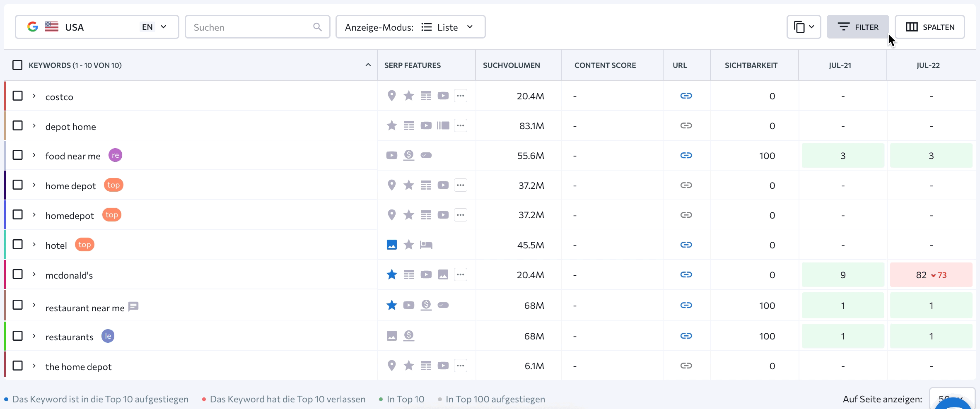Click the SPALTEN columns button
This screenshot has width=980, height=409.
pyautogui.click(x=929, y=27)
